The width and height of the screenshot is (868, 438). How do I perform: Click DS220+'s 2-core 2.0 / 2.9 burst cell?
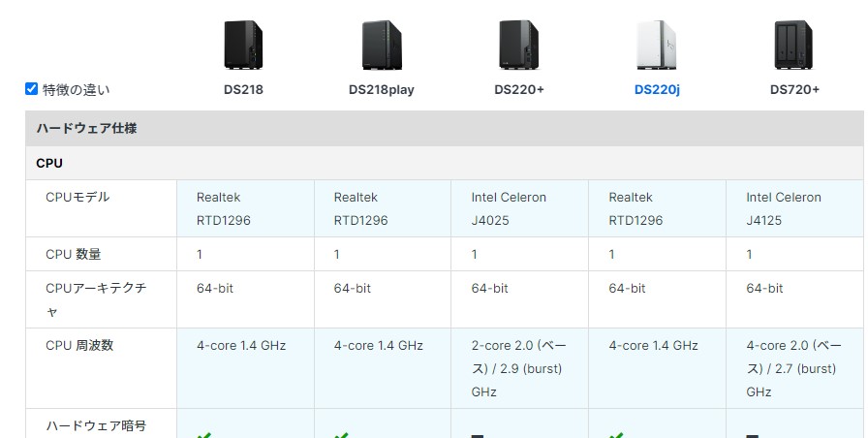coord(519,368)
